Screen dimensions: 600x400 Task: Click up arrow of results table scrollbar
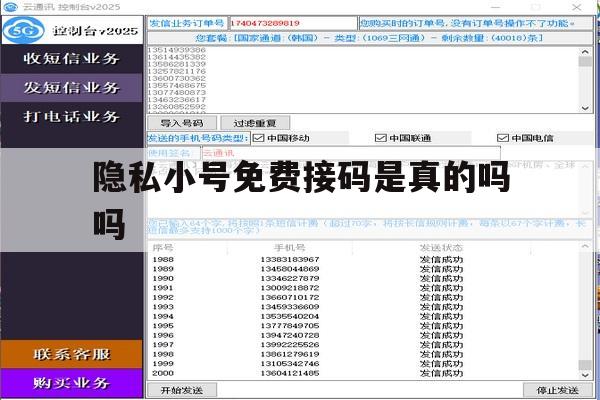(x=585, y=247)
